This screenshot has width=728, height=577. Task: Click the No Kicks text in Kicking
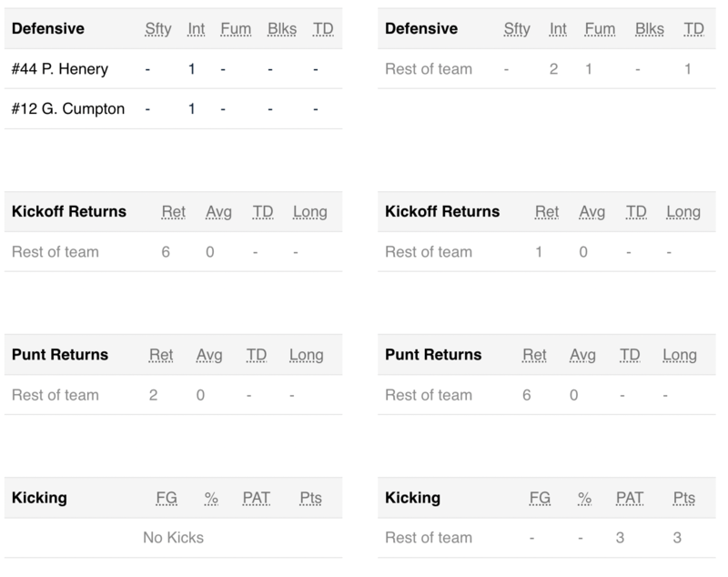(x=173, y=538)
